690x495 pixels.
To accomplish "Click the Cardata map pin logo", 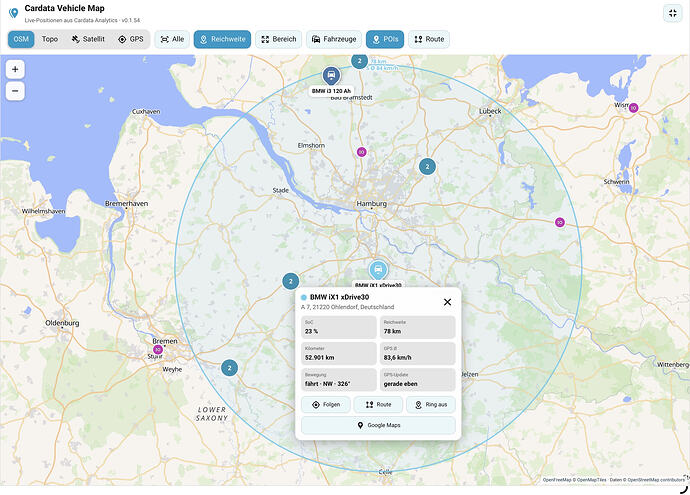I will pyautogui.click(x=14, y=13).
